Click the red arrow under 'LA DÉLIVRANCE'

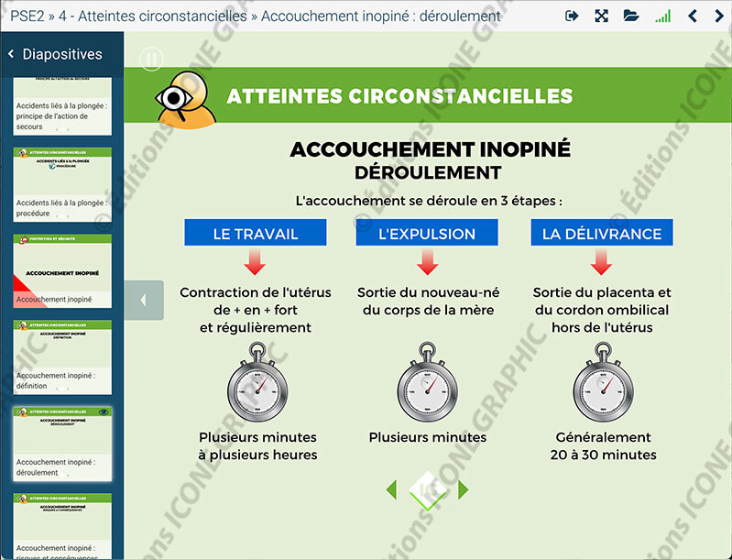point(601,262)
